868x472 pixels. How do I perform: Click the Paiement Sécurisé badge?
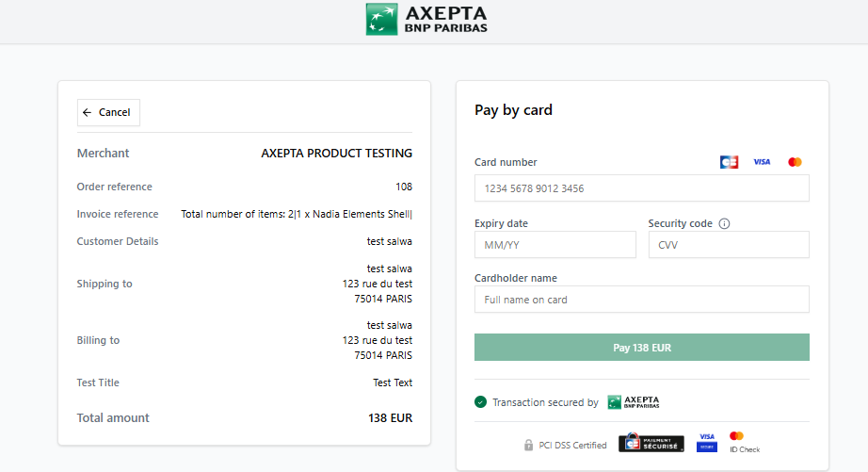651,444
